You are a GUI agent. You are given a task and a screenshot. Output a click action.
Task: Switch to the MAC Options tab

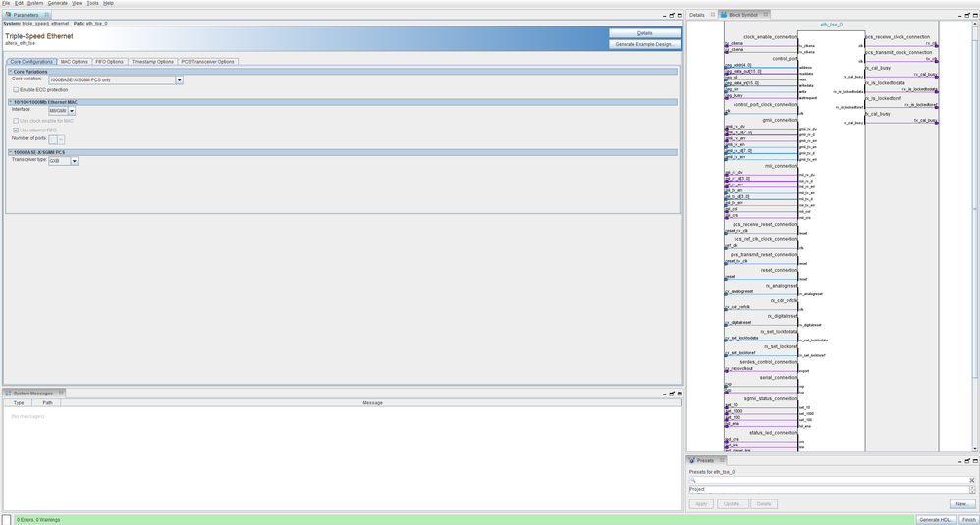[75, 62]
